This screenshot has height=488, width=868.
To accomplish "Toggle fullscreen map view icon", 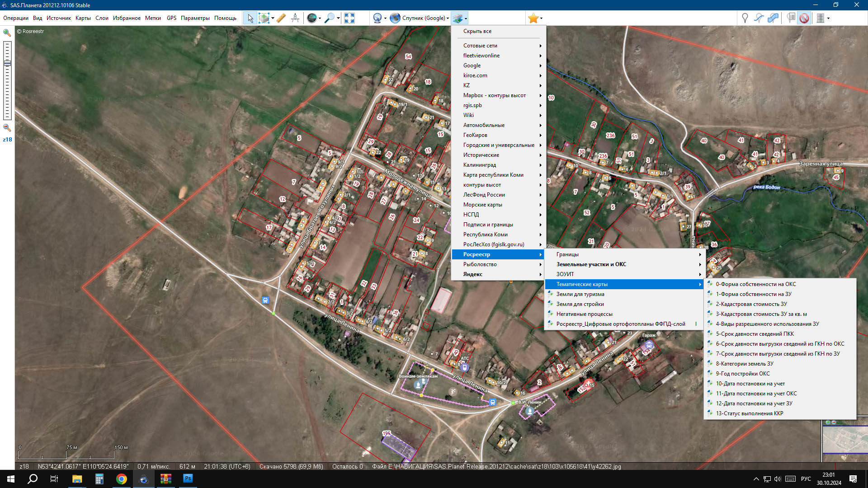I will tap(349, 18).
